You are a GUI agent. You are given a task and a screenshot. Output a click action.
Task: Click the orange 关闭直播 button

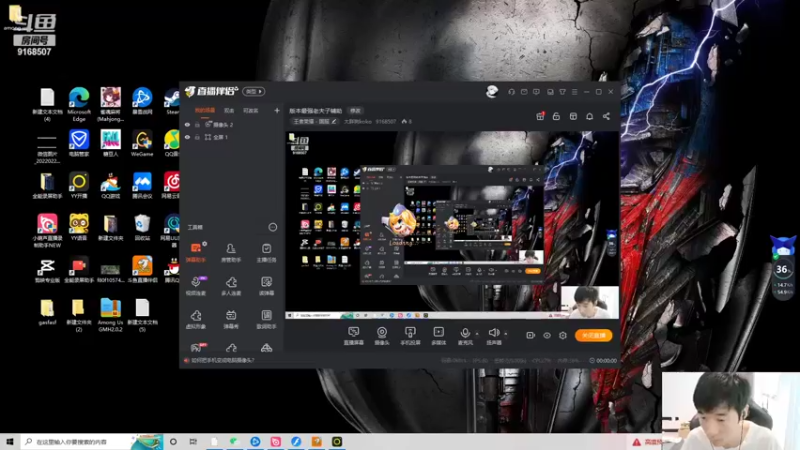(x=593, y=335)
